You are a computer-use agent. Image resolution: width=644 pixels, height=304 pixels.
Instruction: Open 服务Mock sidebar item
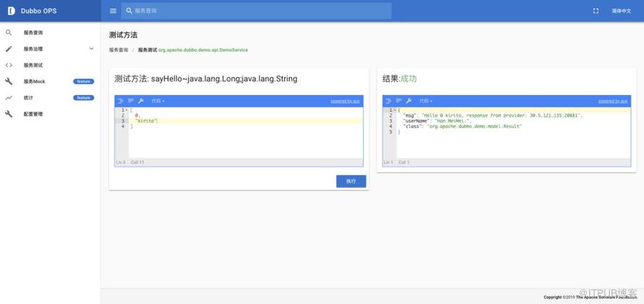(34, 81)
